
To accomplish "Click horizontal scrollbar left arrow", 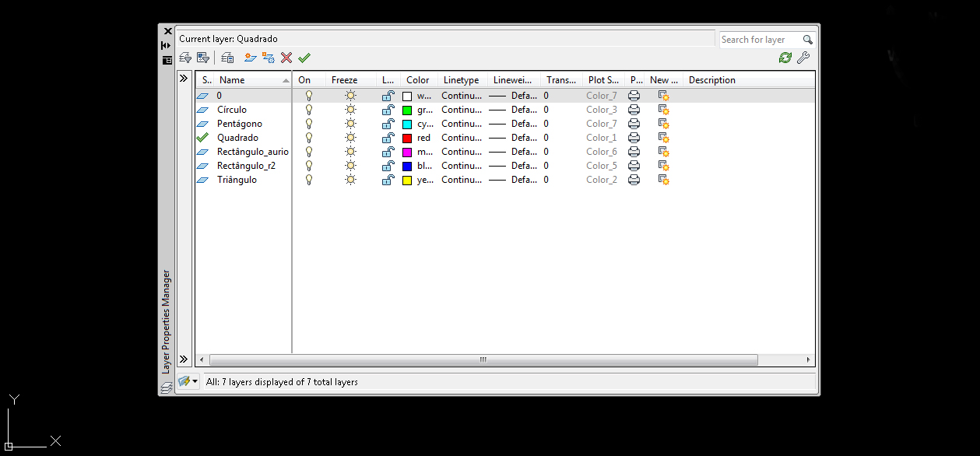I will pos(202,360).
